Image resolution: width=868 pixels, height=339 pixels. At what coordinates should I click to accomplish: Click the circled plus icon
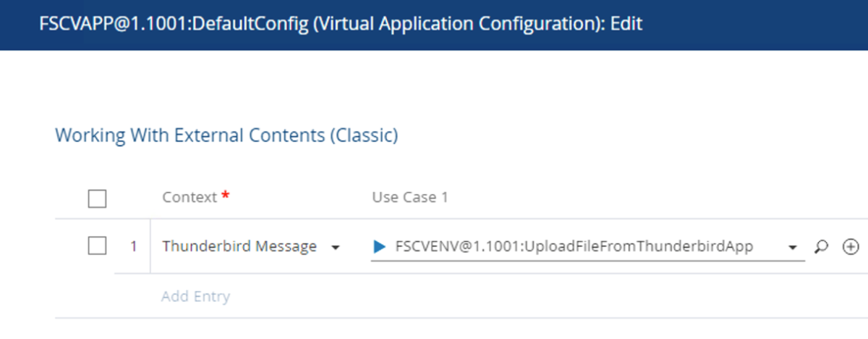point(851,247)
